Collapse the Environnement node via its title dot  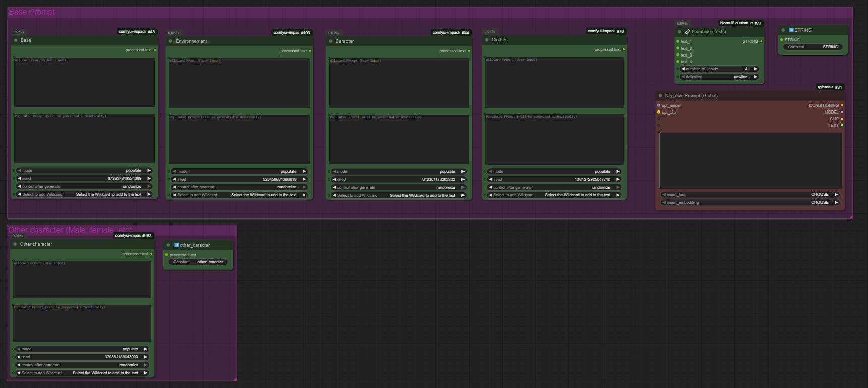170,41
